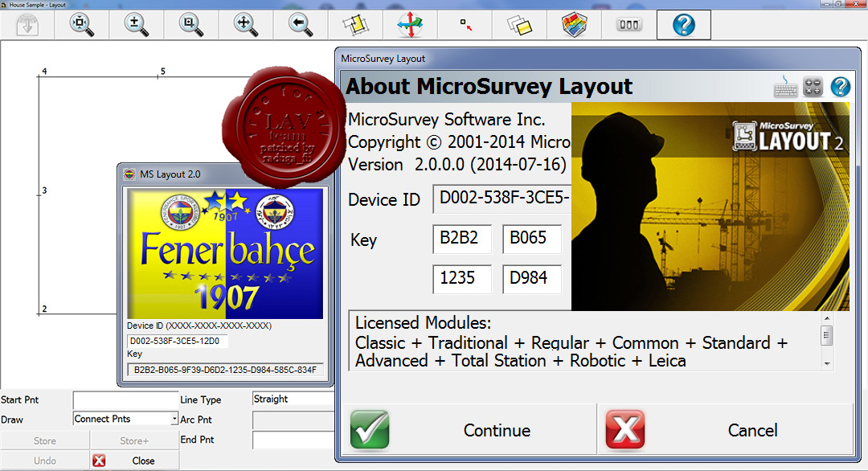Viewport: 868px width, 471px height.
Task: Click point label 2 on the drawing
Action: [44, 309]
